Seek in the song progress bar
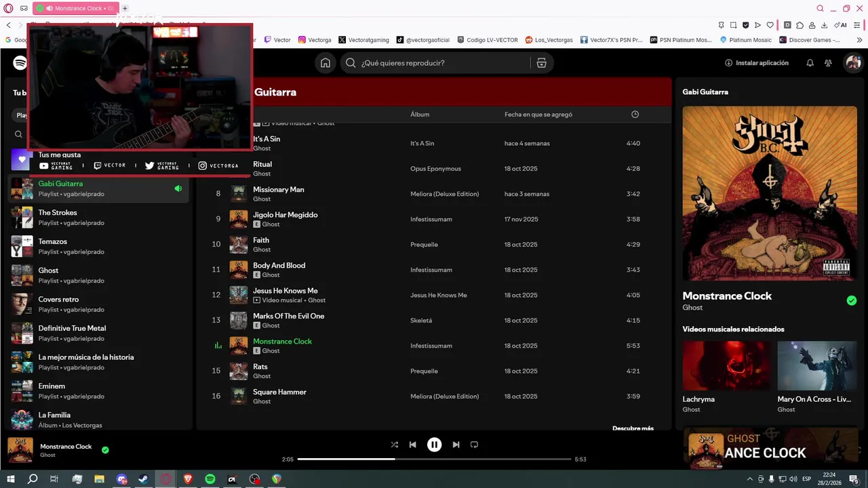 434,459
